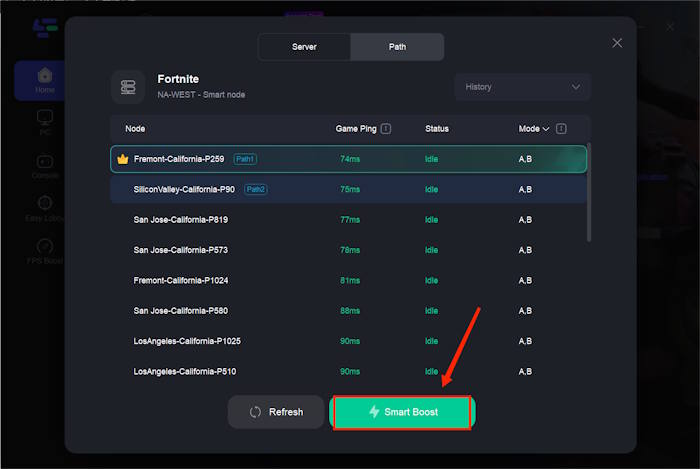Click the node list scrollbar

pos(589,193)
